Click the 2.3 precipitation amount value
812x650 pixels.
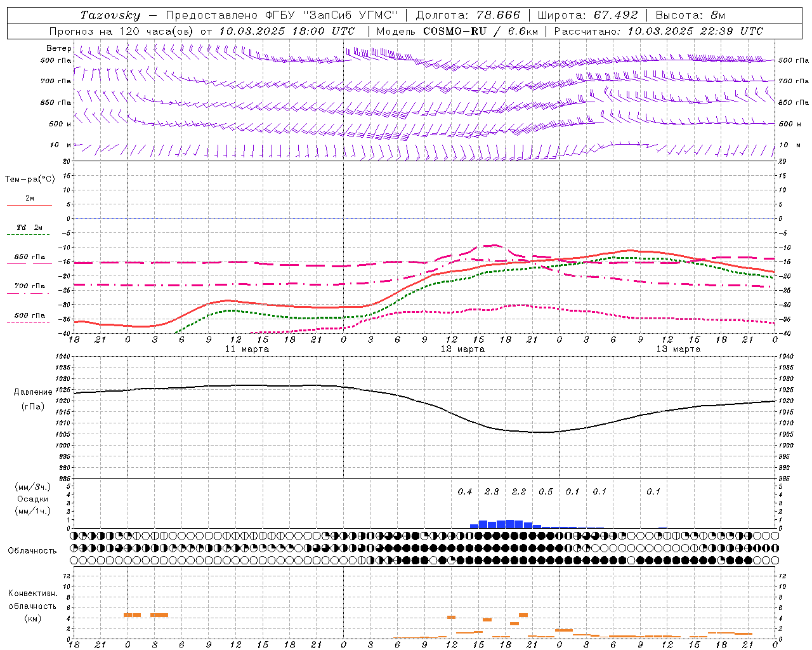(492, 492)
